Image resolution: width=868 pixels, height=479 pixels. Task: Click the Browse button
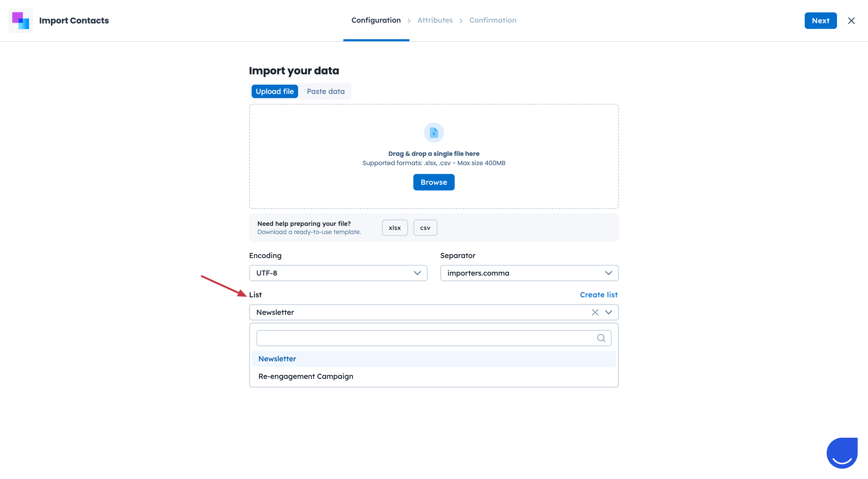pos(434,182)
